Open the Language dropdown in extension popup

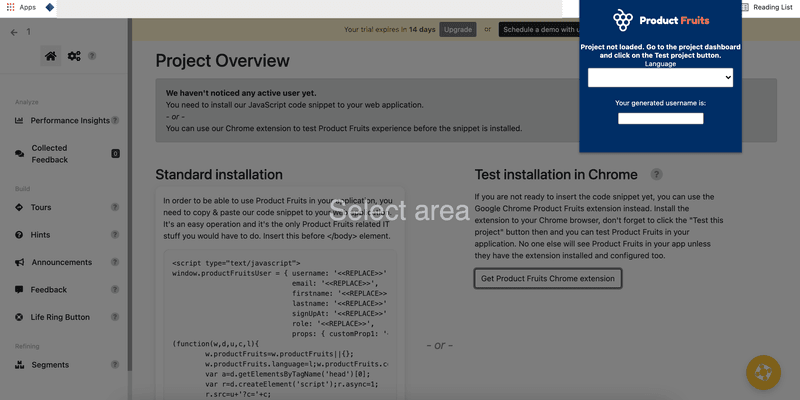pos(660,78)
